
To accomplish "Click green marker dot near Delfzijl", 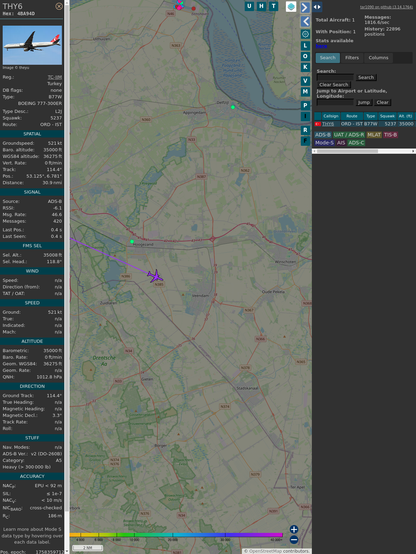I will pos(233,107).
